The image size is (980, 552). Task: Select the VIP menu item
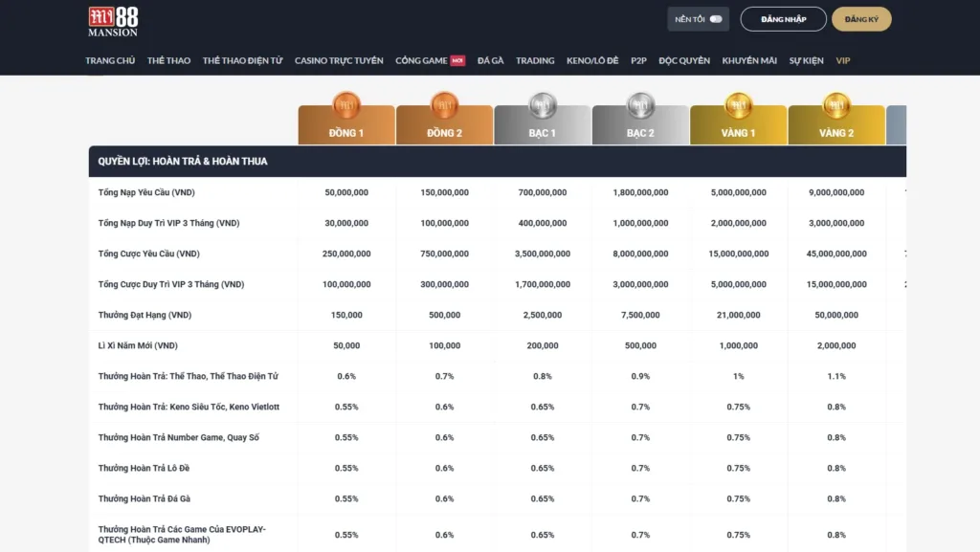tap(843, 60)
